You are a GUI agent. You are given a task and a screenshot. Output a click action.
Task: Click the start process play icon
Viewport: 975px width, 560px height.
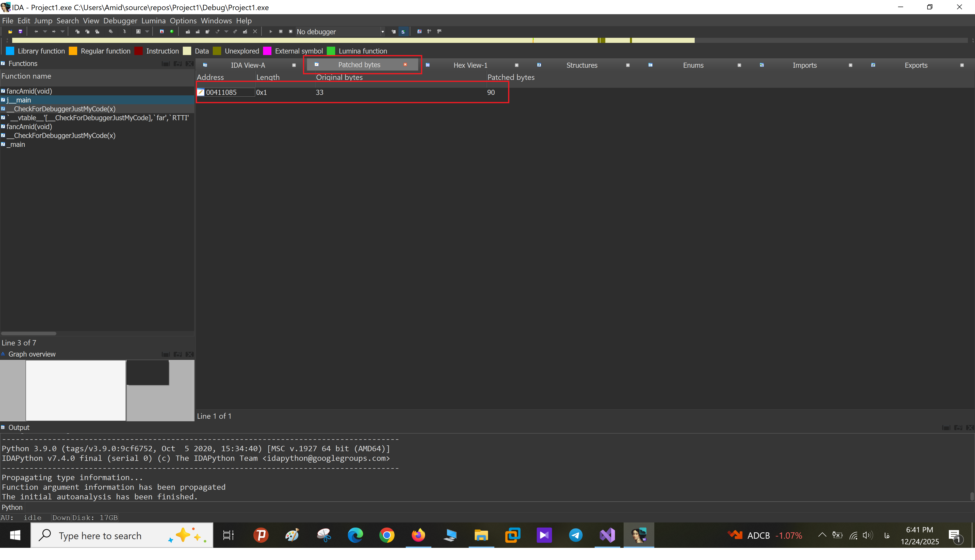point(271,31)
